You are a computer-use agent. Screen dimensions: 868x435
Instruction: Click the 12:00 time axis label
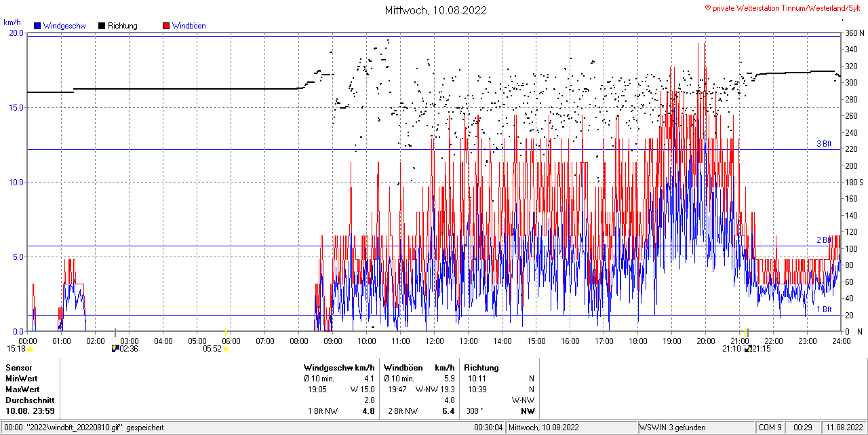pos(435,341)
